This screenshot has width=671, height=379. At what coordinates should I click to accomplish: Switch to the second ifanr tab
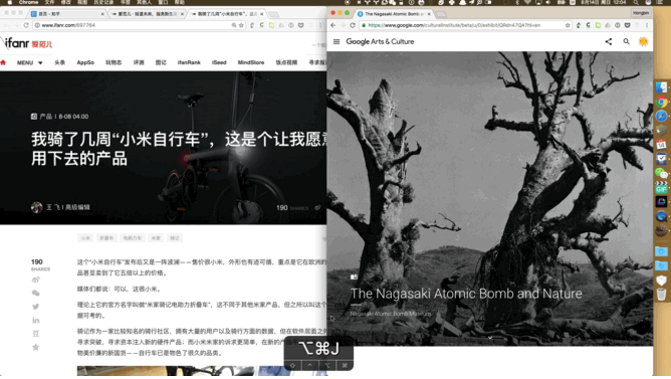click(148, 14)
